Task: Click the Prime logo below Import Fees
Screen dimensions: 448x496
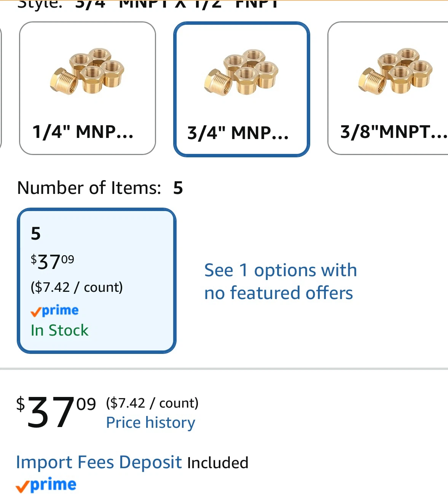Action: [46, 485]
